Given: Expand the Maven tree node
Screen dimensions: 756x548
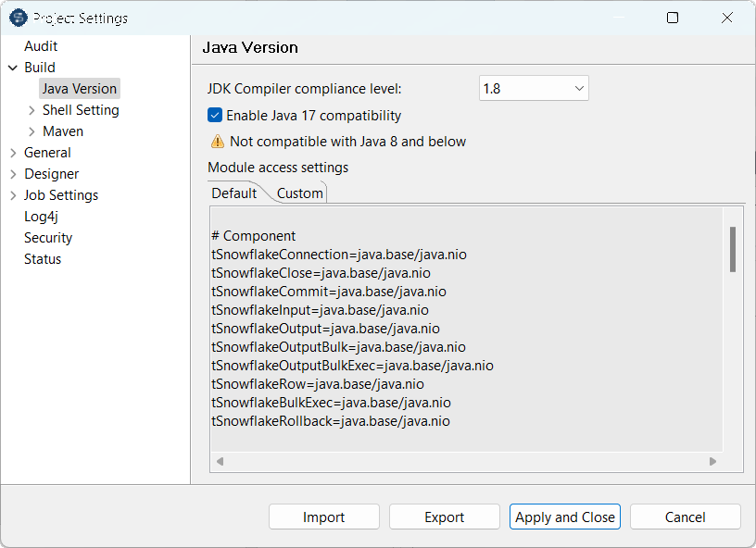Looking at the screenshot, I should click(x=31, y=131).
